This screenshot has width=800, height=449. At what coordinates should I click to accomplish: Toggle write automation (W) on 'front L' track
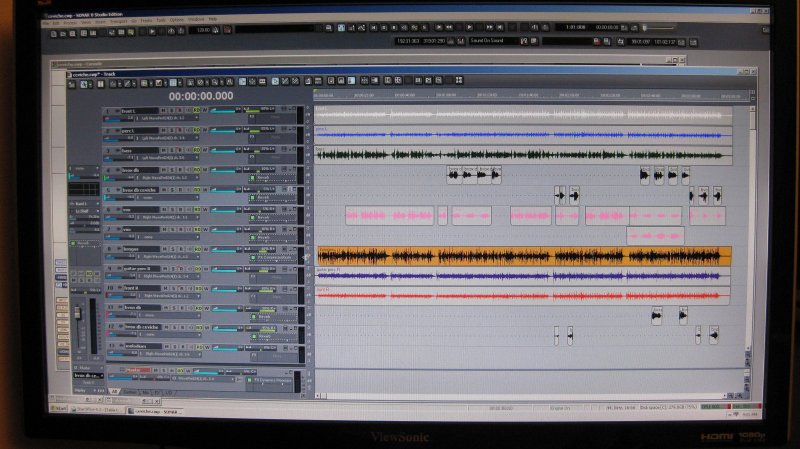203,110
